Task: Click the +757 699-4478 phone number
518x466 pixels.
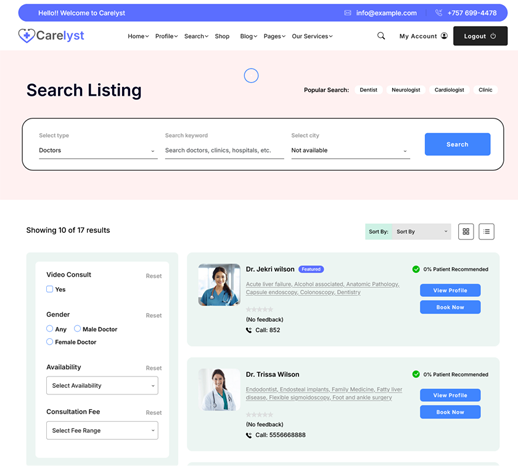Action: coord(472,13)
